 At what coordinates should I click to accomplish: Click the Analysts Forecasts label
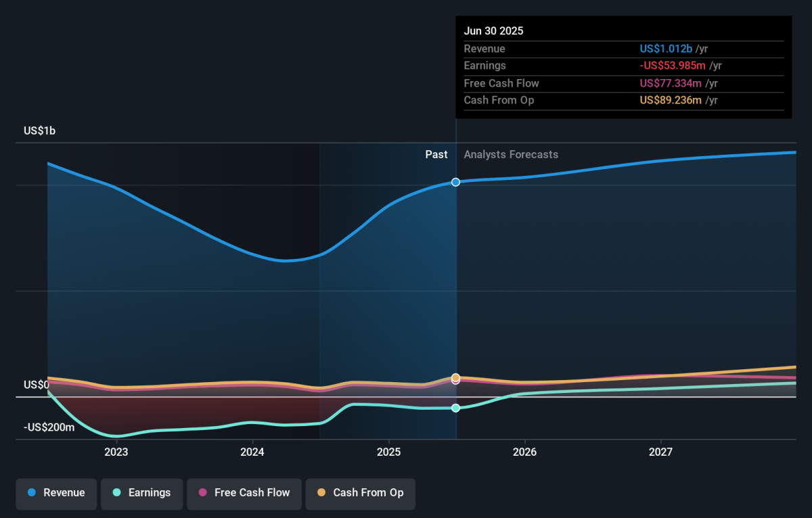[x=511, y=154]
